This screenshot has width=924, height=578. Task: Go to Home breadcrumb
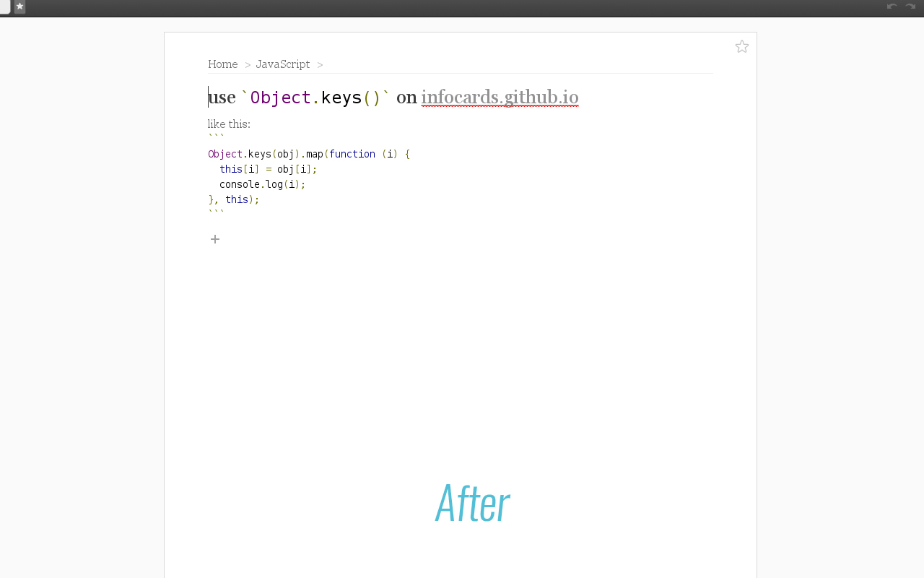click(x=223, y=64)
